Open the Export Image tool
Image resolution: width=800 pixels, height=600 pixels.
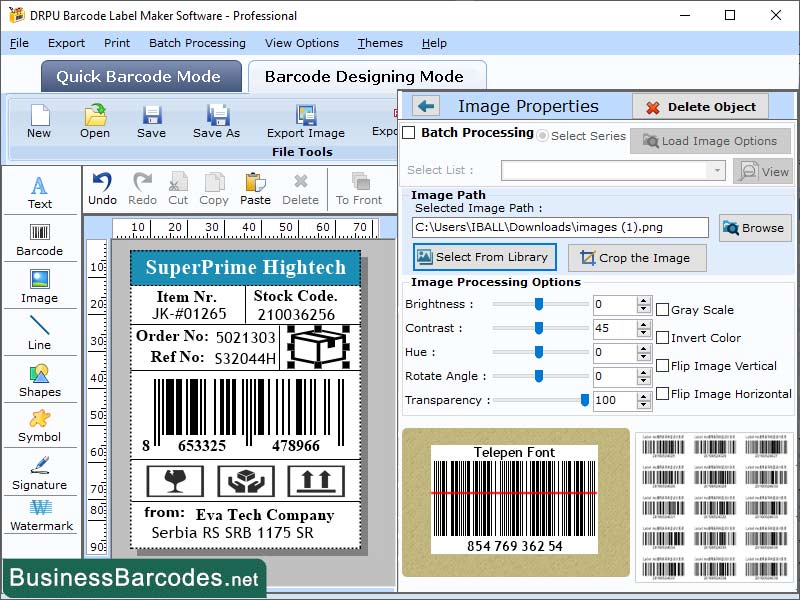pos(305,122)
